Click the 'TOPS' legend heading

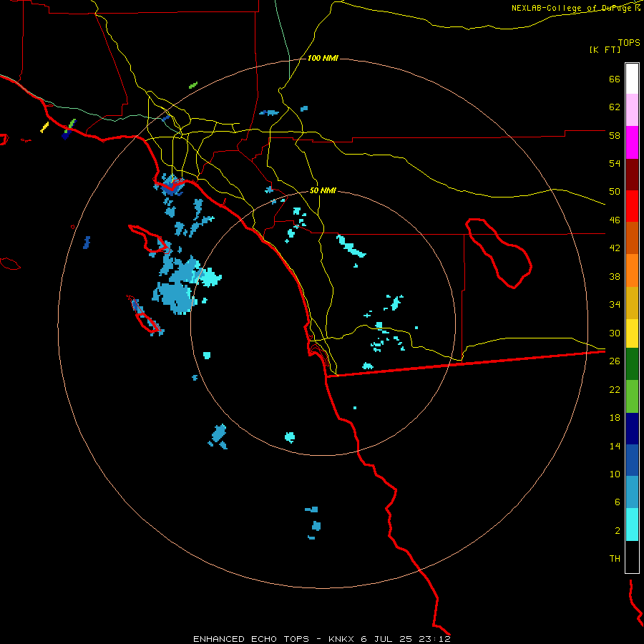pos(629,43)
